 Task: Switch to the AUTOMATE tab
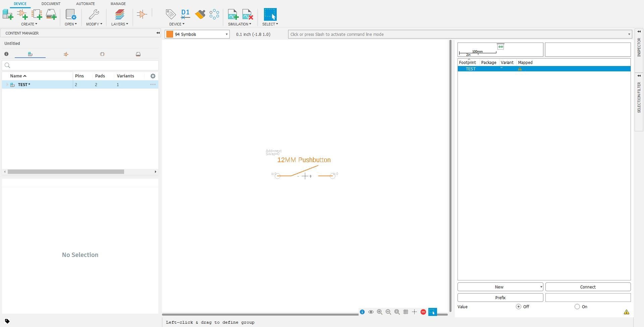(x=86, y=4)
